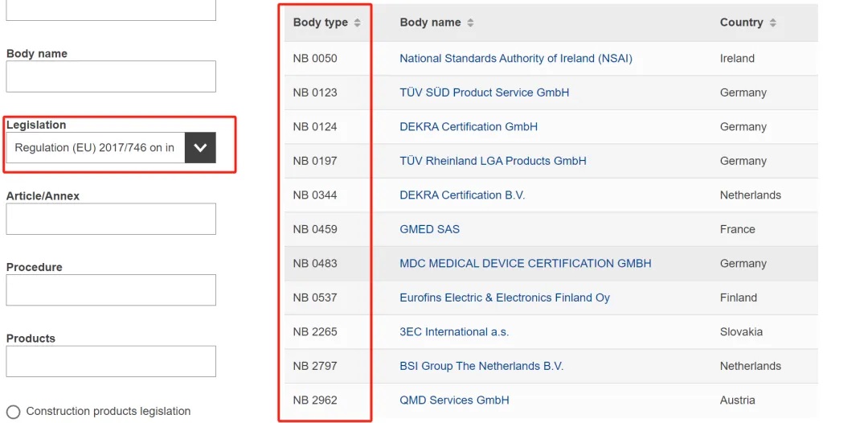Focus the Products input field
Image resolution: width=868 pixels, height=423 pixels.
coord(111,362)
